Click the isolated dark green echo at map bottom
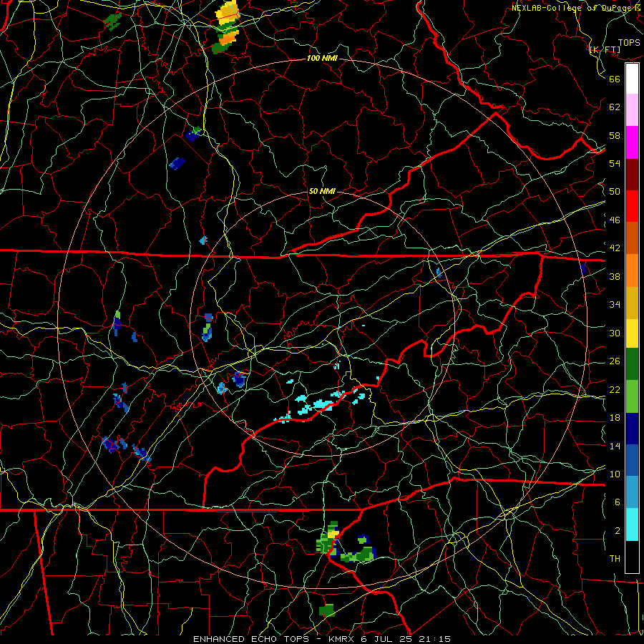Image resolution: width=644 pixels, height=644 pixels. 327,610
